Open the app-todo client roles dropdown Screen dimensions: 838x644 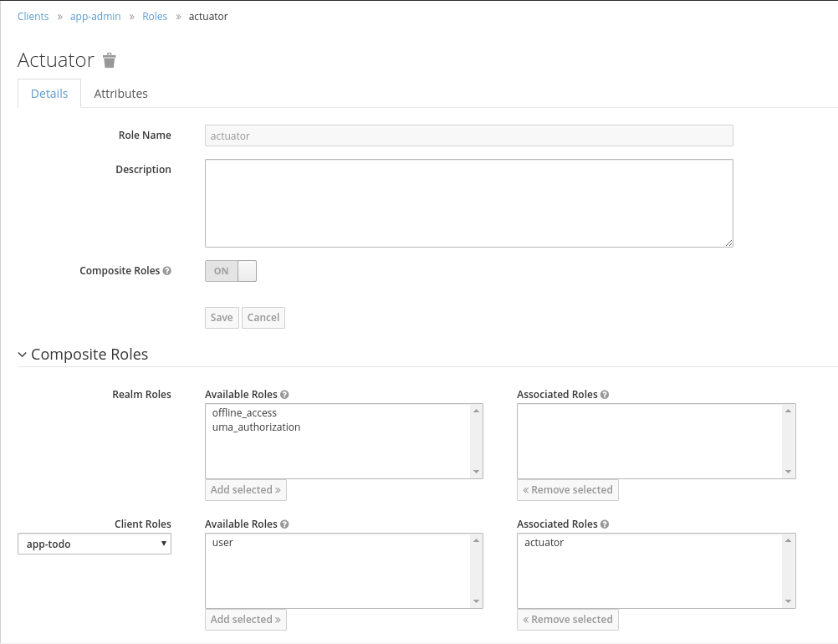click(x=95, y=544)
